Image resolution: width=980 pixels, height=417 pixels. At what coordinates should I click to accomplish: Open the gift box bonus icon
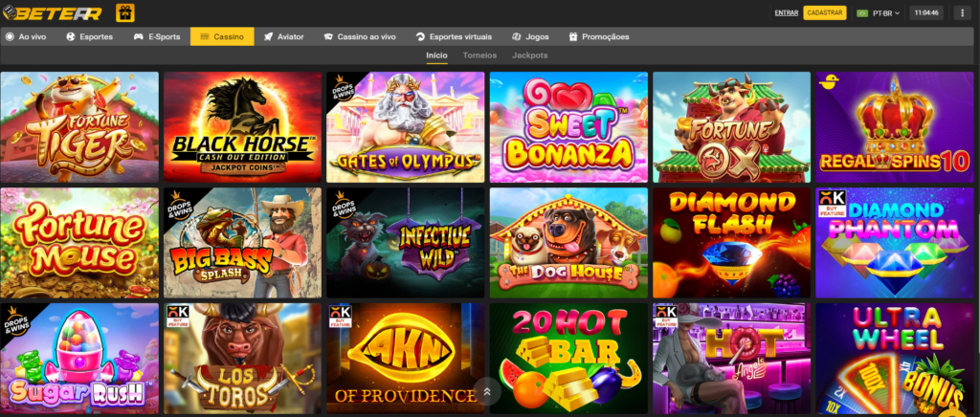(125, 12)
